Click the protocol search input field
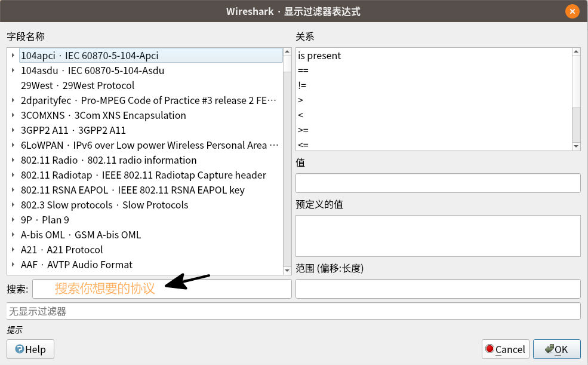 click(162, 289)
